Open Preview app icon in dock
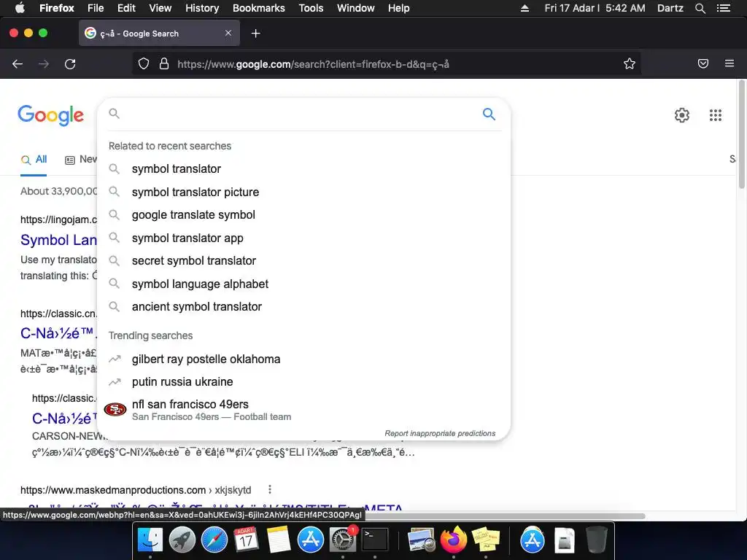Viewport: 747px width, 560px height. coord(421,540)
